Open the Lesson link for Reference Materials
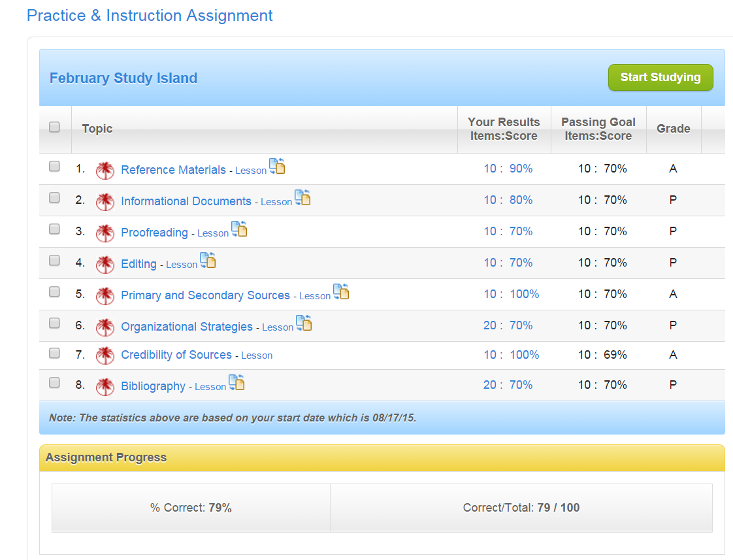This screenshot has height=560, width=733. (x=251, y=171)
